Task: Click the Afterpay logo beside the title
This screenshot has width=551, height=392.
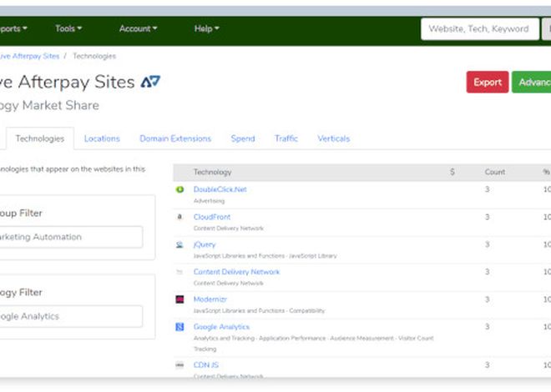Action: (150, 82)
